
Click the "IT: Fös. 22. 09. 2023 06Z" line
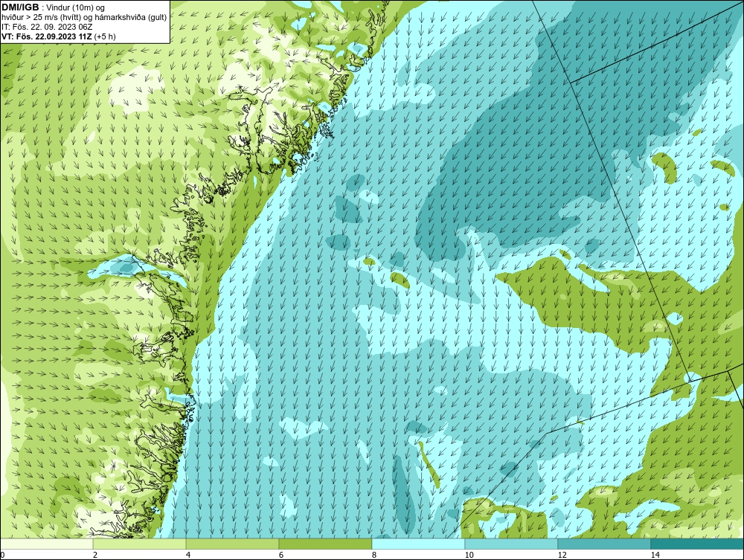coord(47,27)
